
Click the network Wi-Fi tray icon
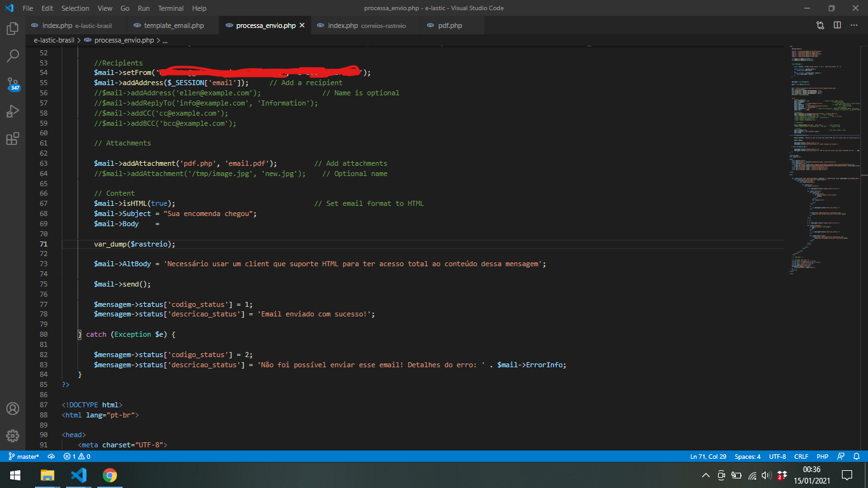752,475
